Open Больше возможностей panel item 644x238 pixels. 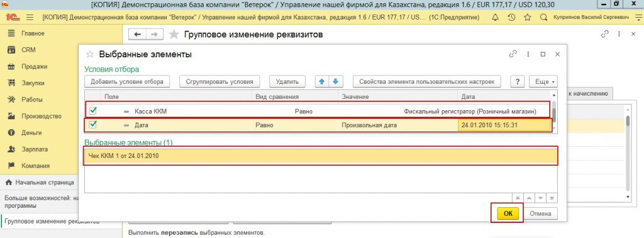pyautogui.click(x=39, y=201)
